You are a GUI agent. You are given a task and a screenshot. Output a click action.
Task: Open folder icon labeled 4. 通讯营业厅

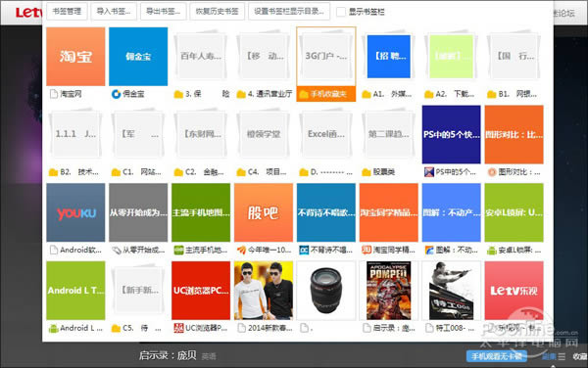point(241,94)
